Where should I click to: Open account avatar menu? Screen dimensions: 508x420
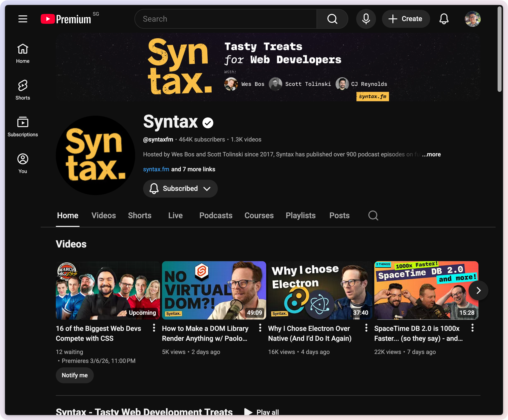click(x=473, y=19)
